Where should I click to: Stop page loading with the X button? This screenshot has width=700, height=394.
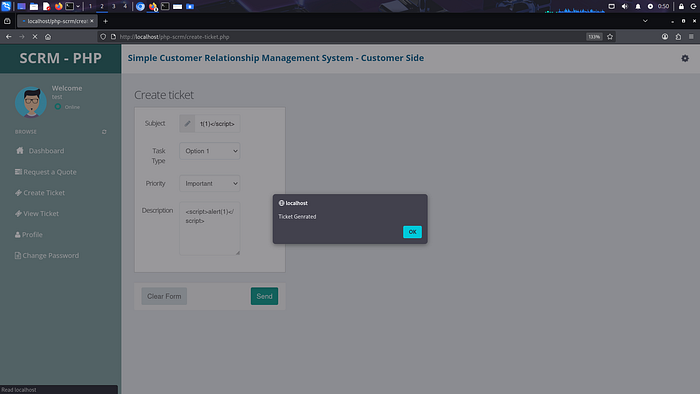[35, 37]
